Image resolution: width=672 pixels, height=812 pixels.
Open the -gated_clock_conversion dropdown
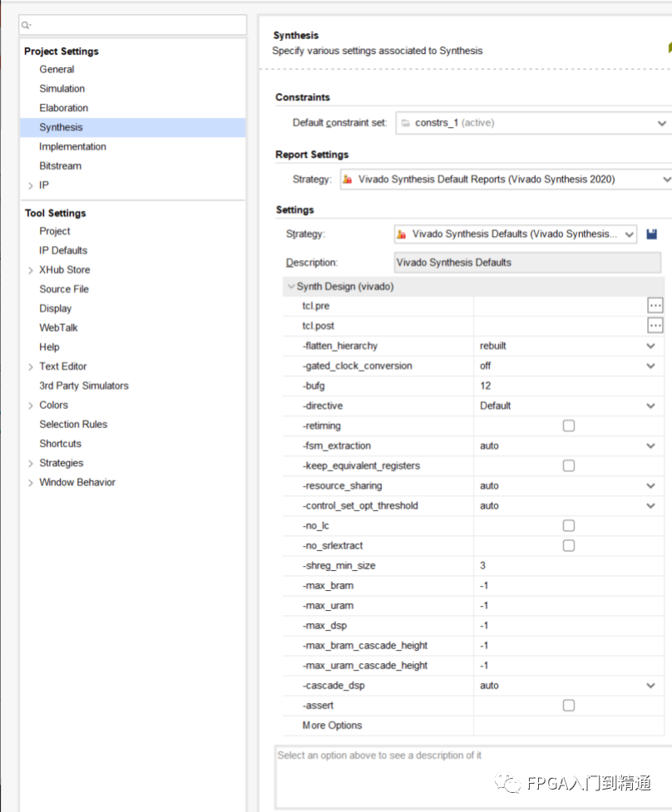650,366
